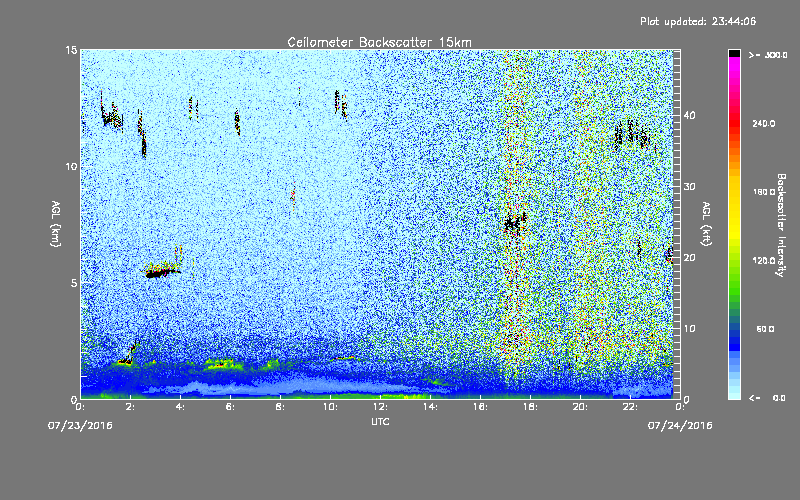This screenshot has width=800, height=500.
Task: Click the 15 tick on km axis
Action: click(71, 50)
